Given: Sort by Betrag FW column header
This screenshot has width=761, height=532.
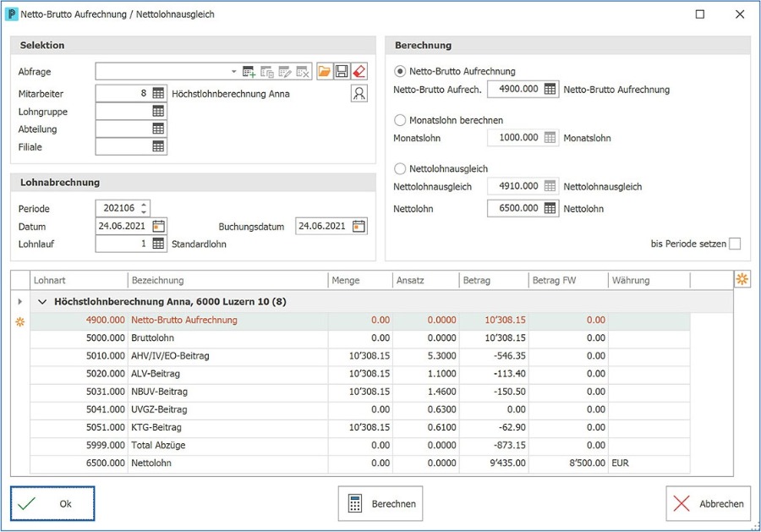Looking at the screenshot, I should tap(568, 280).
